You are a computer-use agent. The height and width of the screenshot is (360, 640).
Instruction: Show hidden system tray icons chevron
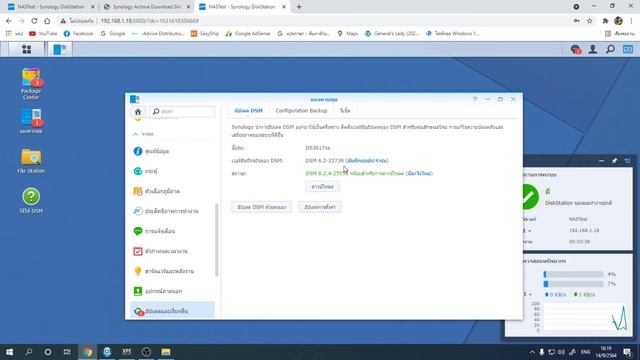[x=532, y=352]
